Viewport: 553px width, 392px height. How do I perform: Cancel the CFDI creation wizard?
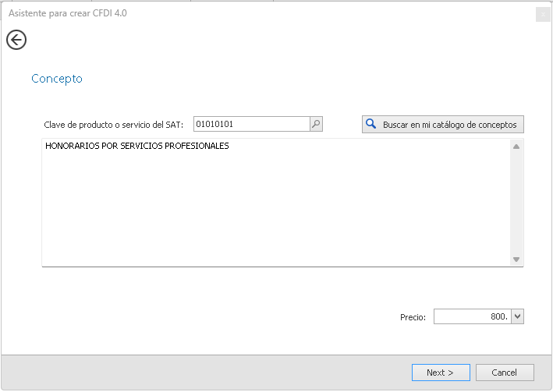coord(505,373)
